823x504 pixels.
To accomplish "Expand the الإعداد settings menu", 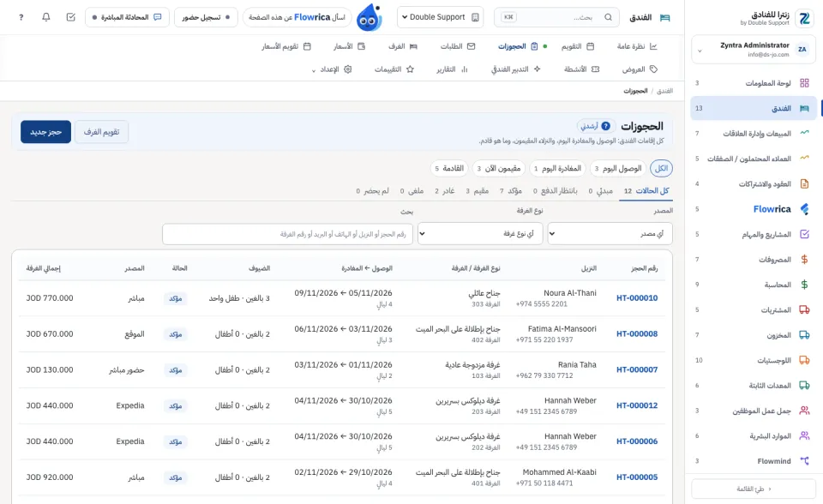I will click(332, 69).
